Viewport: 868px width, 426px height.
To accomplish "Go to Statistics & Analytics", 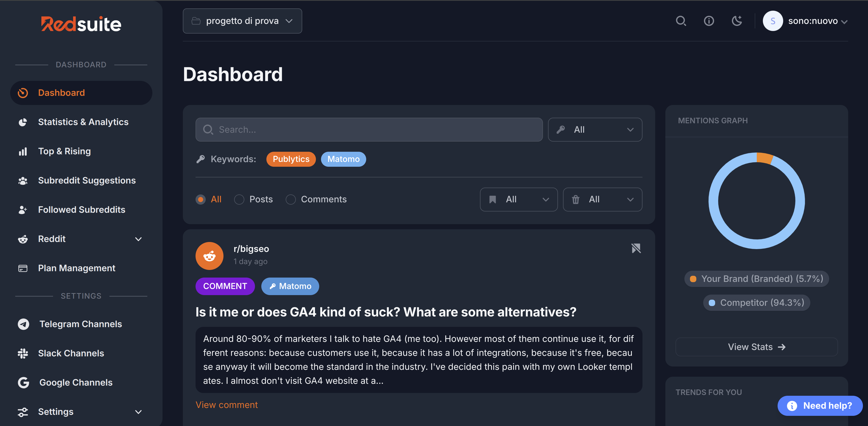I will pyautogui.click(x=83, y=122).
